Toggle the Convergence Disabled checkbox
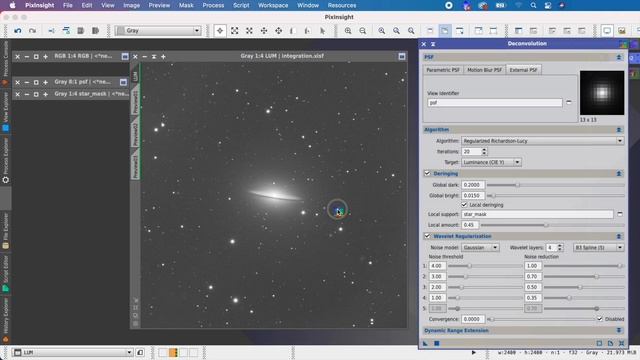640x360 pixels. pyautogui.click(x=600, y=319)
